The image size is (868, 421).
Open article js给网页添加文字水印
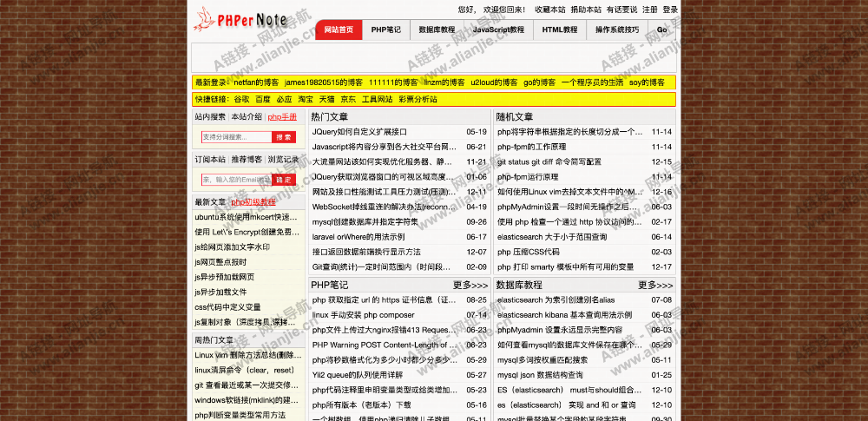[233, 247]
